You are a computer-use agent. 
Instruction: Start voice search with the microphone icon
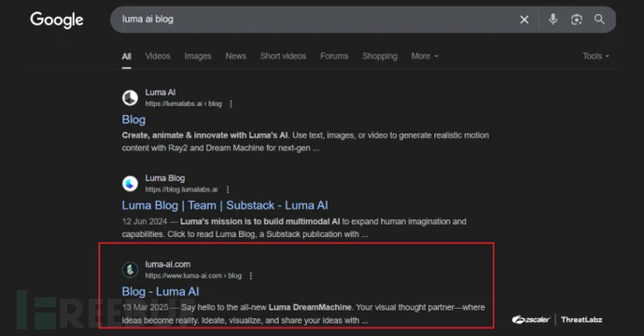(553, 20)
